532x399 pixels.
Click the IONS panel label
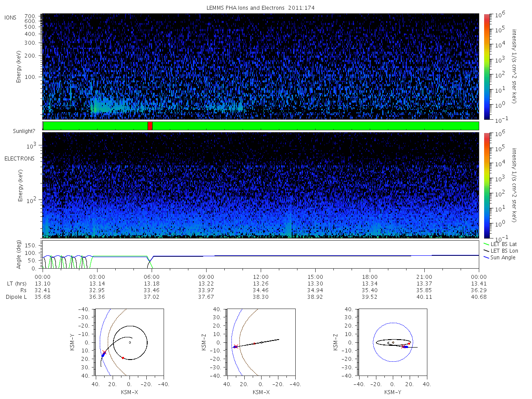pos(11,18)
